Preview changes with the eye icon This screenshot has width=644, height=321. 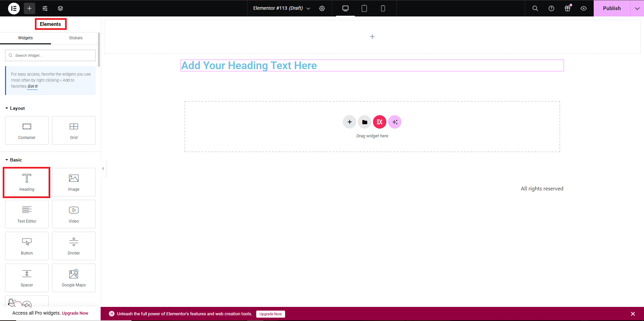[584, 8]
